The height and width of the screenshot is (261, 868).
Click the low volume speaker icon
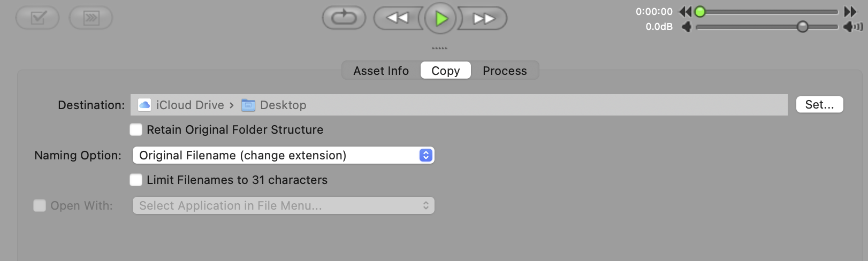(x=686, y=27)
